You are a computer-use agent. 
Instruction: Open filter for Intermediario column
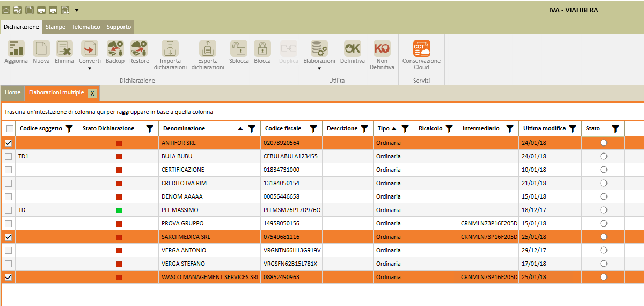(x=510, y=128)
